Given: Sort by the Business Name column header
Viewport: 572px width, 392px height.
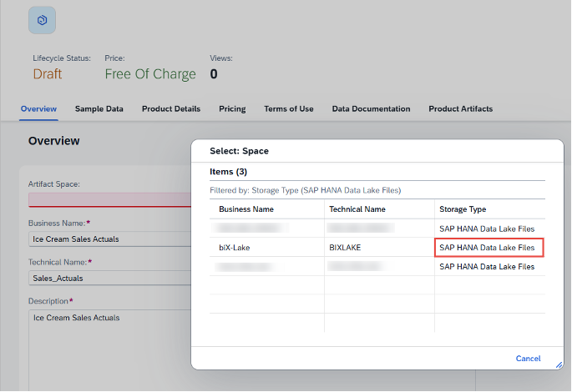Looking at the screenshot, I should [x=246, y=209].
